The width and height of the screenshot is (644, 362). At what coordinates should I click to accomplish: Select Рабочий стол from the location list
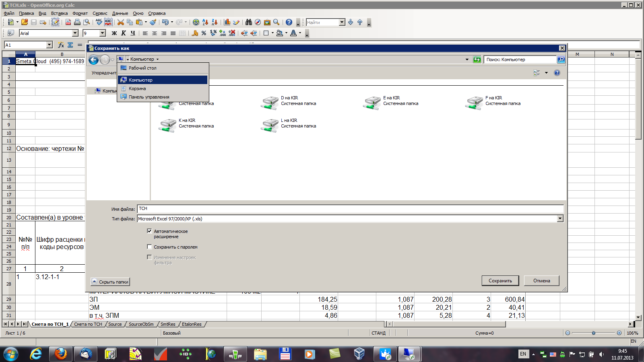[x=163, y=68]
